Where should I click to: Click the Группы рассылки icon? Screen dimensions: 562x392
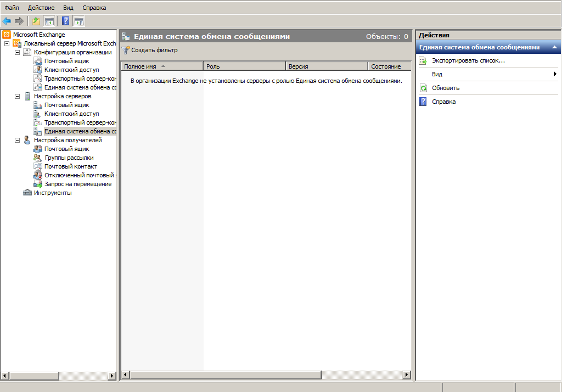coord(38,158)
